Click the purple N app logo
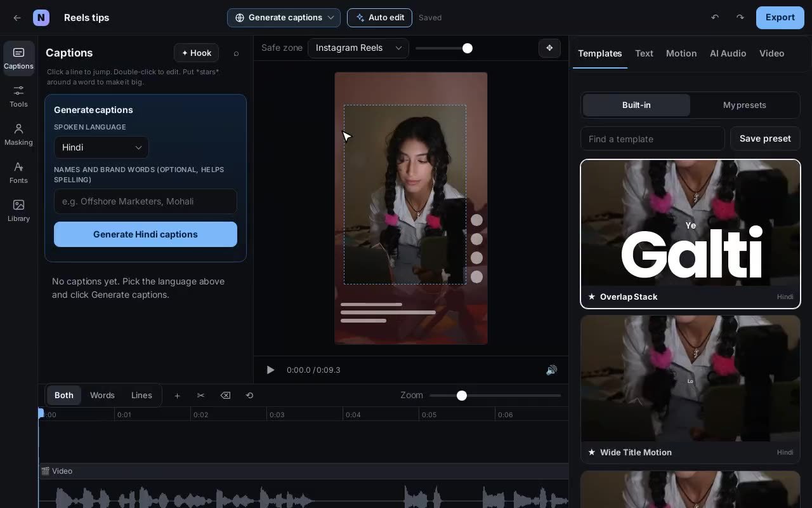The height and width of the screenshot is (508, 812). (41, 18)
